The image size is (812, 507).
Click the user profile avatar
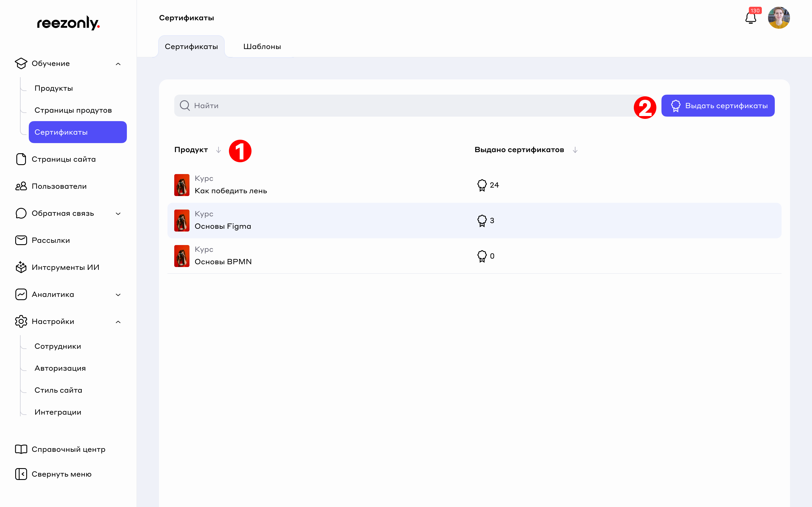coord(778,18)
